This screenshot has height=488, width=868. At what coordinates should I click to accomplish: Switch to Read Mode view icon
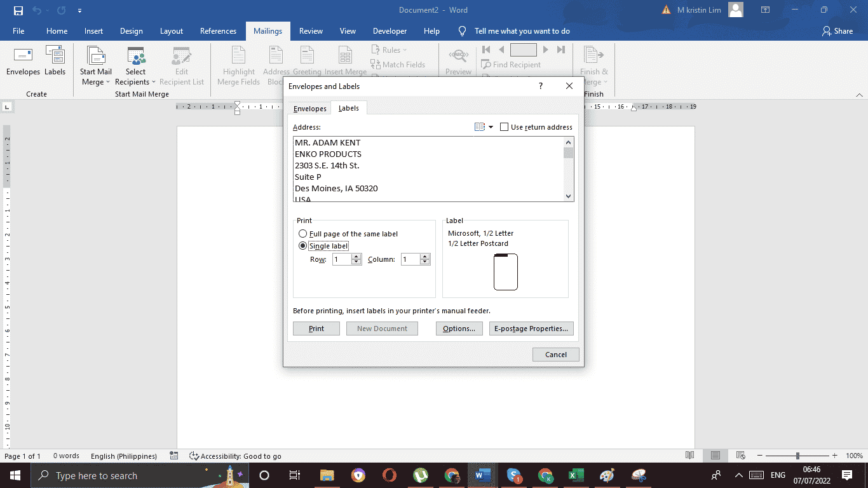click(690, 456)
